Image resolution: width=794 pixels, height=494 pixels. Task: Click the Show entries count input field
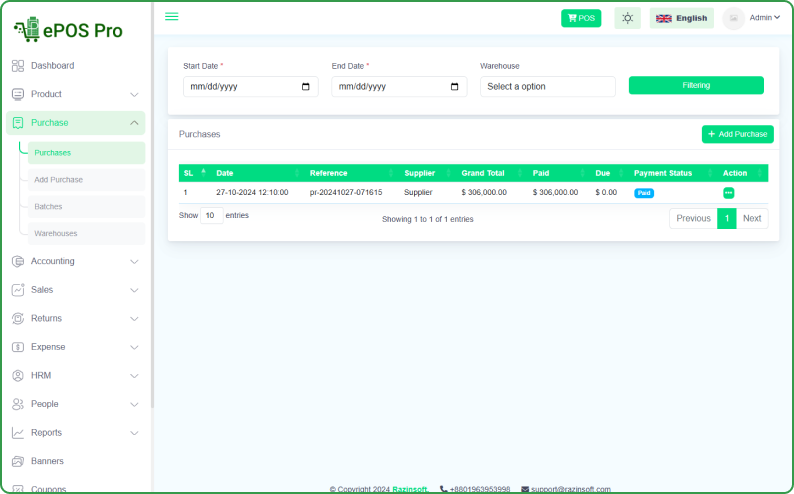click(211, 216)
